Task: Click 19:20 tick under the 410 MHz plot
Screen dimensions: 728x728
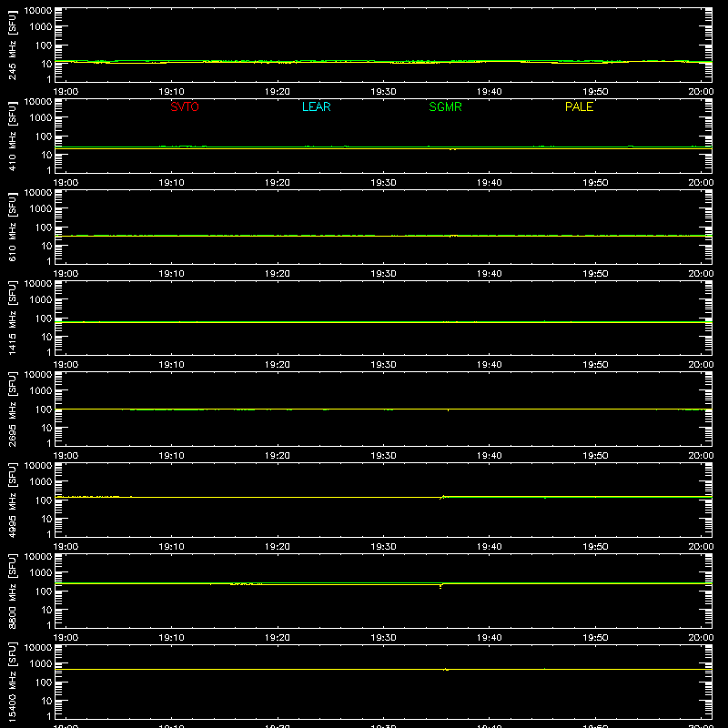Action: tap(278, 183)
